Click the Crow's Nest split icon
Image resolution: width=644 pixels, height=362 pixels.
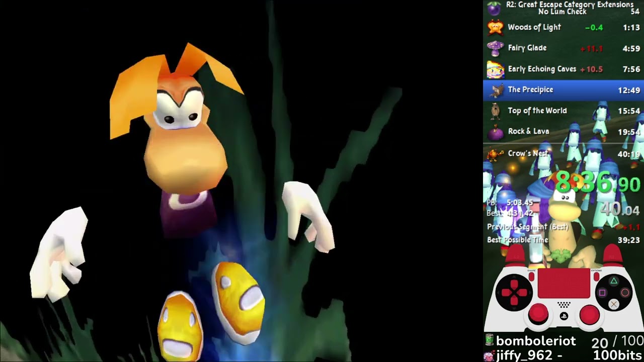pos(496,153)
